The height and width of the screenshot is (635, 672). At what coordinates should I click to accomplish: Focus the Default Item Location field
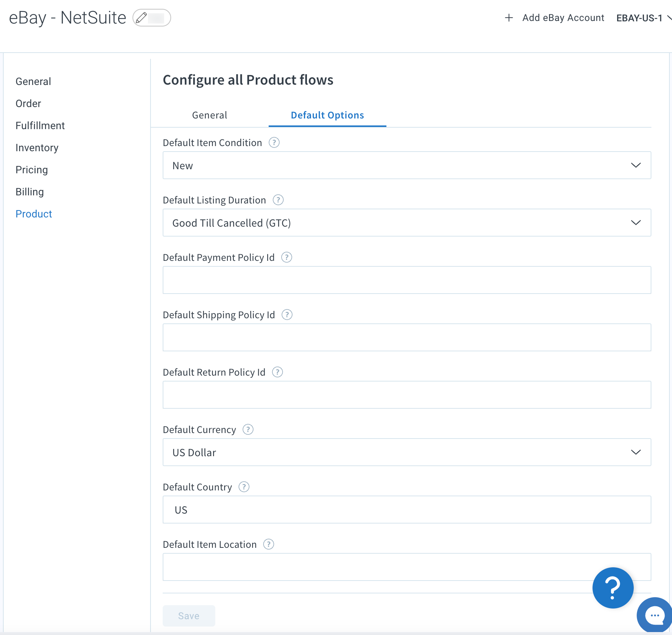tap(407, 567)
